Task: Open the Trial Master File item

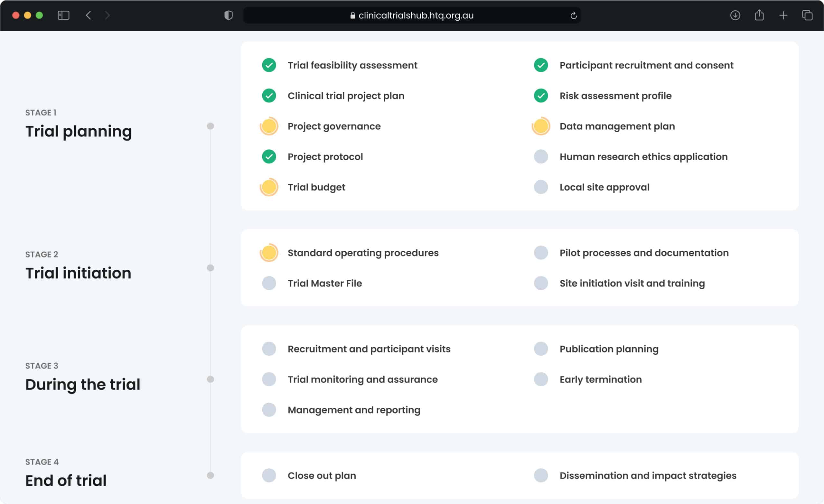Action: click(324, 283)
